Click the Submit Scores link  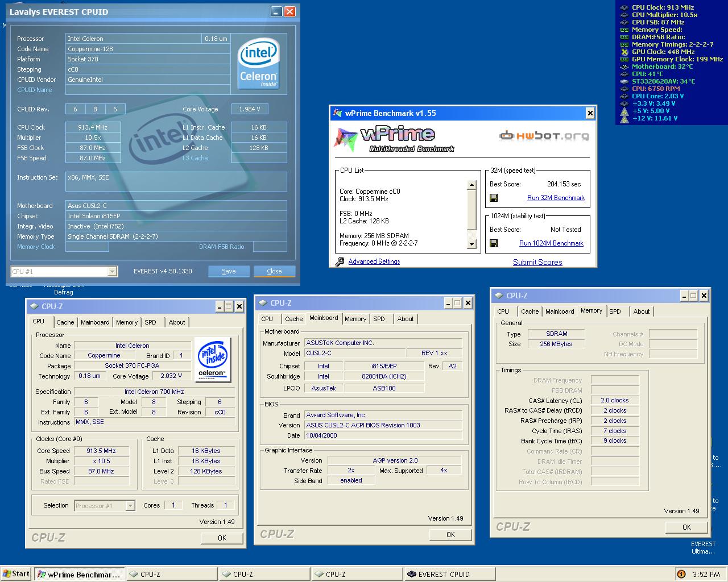click(x=537, y=262)
